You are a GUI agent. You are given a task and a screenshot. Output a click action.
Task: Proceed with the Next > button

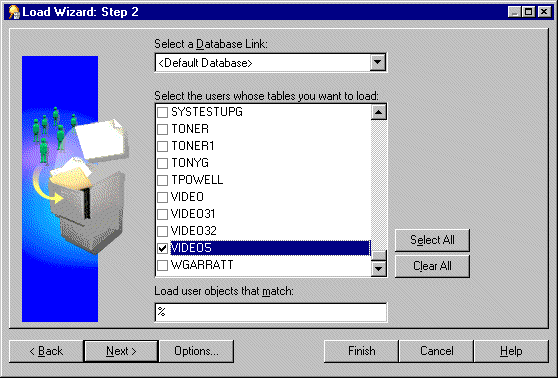(x=121, y=351)
